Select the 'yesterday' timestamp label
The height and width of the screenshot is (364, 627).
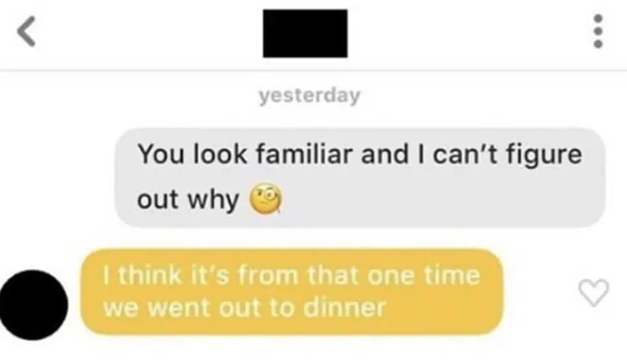[x=309, y=96]
